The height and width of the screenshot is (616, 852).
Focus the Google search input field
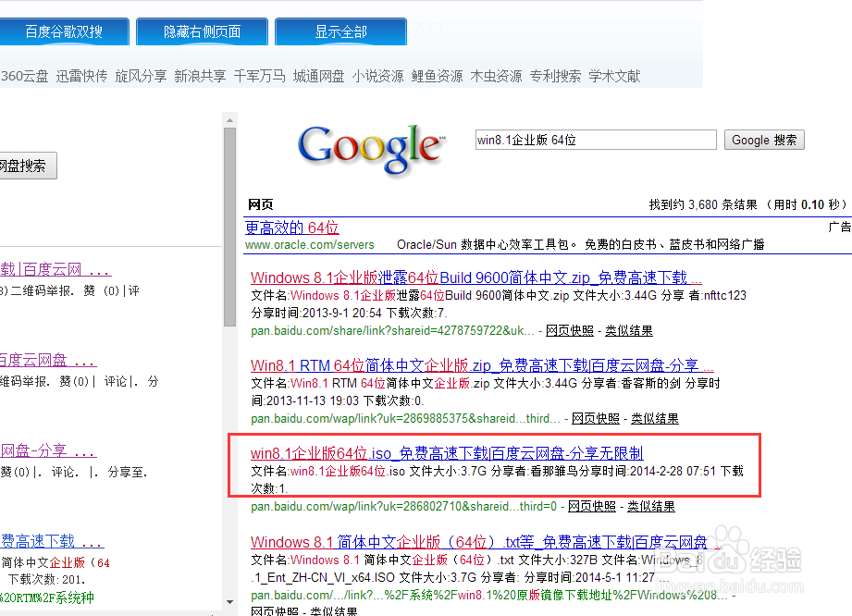click(x=596, y=140)
